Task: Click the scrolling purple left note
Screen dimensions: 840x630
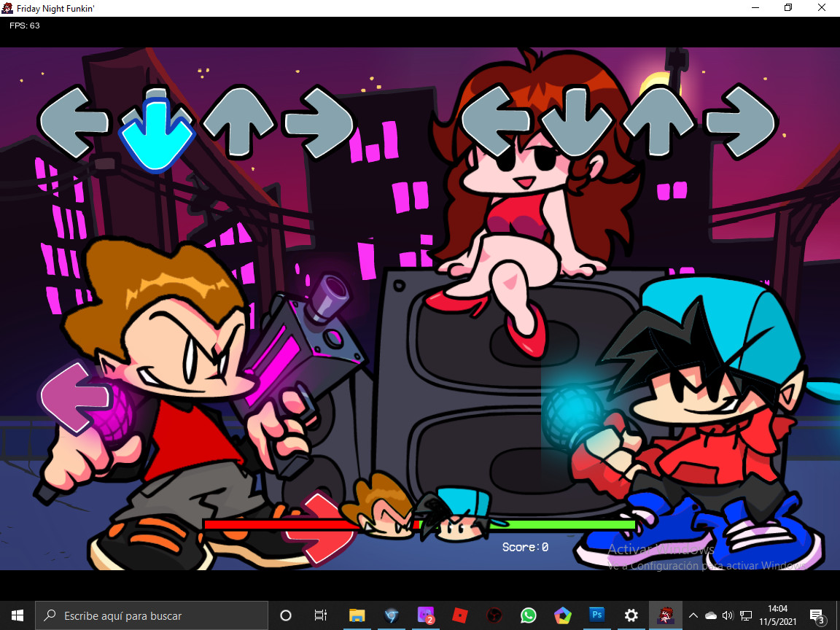Action: tap(76, 397)
